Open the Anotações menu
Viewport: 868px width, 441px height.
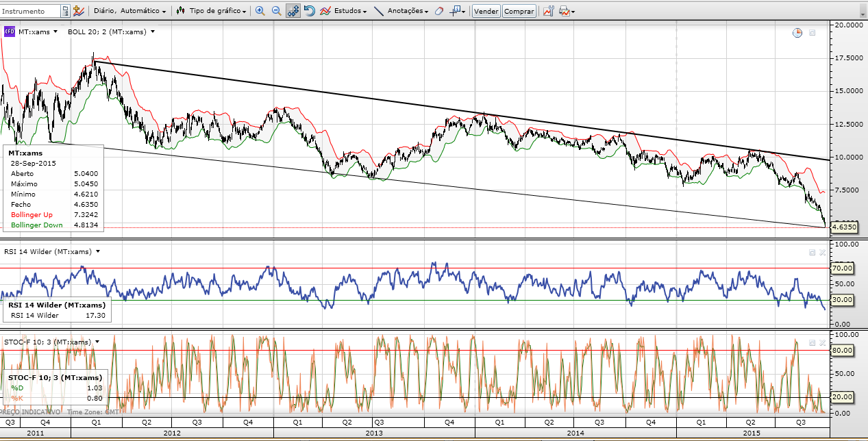tap(408, 12)
